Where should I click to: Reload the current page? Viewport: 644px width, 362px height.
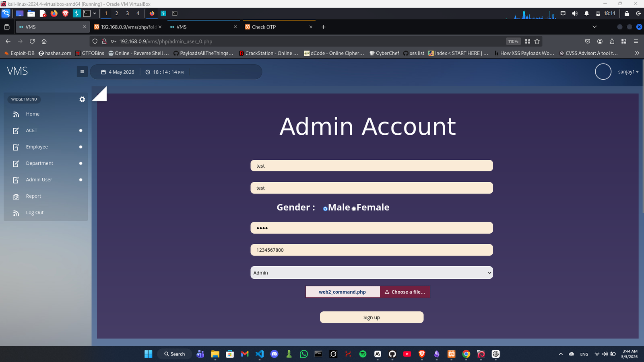coord(32,41)
